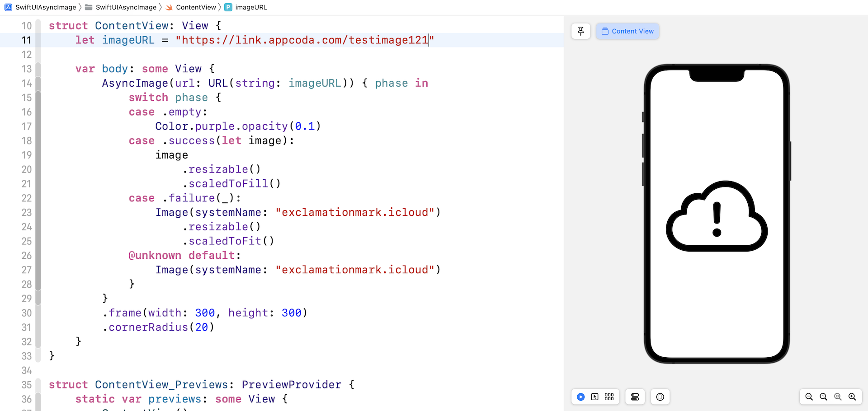Open the preview variants grid
Screen dimensions: 868x411
click(609, 397)
